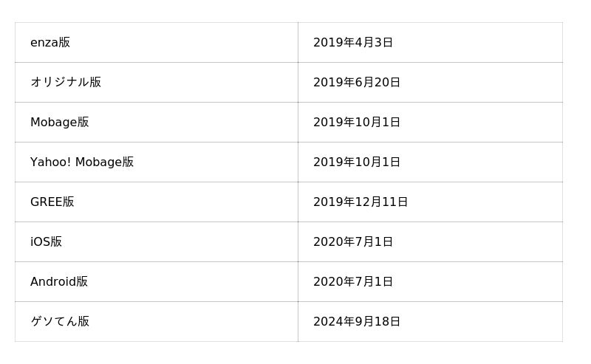Select the date in the Yahoo! Mobage版 row
This screenshot has width=591, height=364.
[357, 162]
